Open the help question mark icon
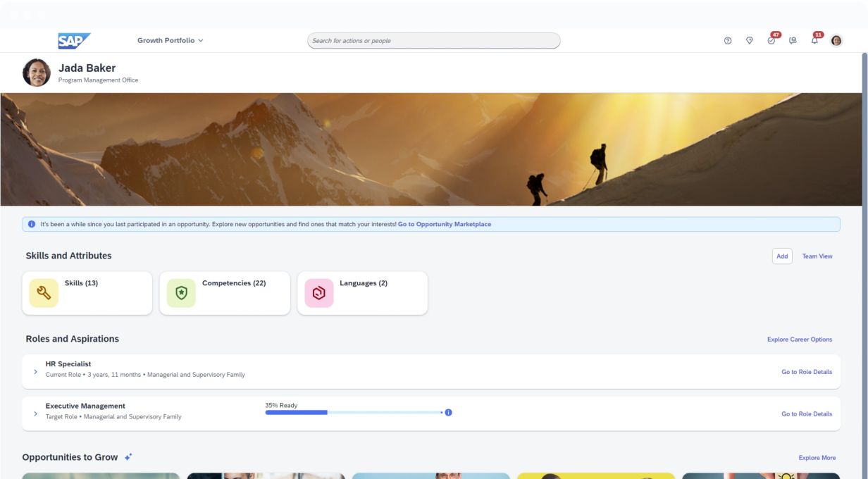Image resolution: width=868 pixels, height=479 pixels. 728,41
